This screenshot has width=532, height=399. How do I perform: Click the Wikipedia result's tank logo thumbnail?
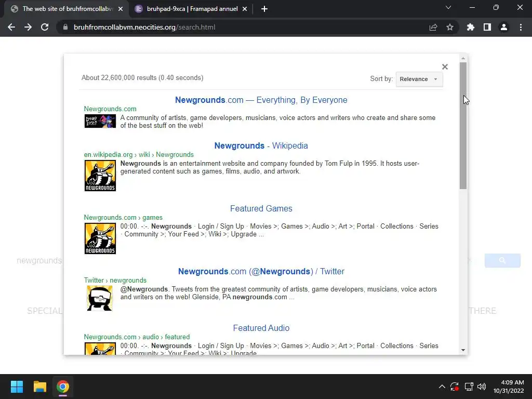[100, 176]
